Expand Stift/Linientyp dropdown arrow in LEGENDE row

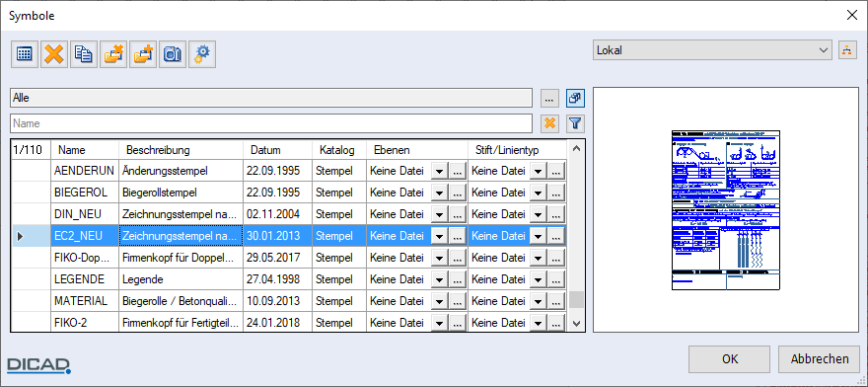pos(539,279)
